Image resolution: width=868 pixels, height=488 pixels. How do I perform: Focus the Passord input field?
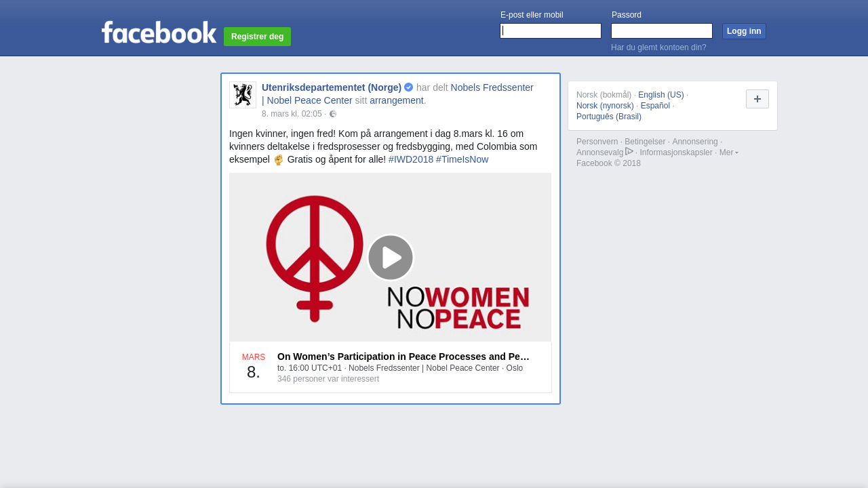coord(662,31)
